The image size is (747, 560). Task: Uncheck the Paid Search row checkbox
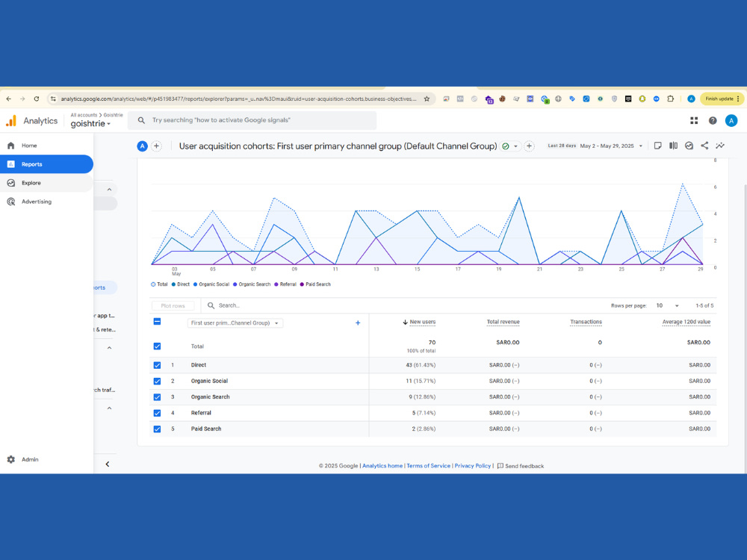pyautogui.click(x=157, y=429)
